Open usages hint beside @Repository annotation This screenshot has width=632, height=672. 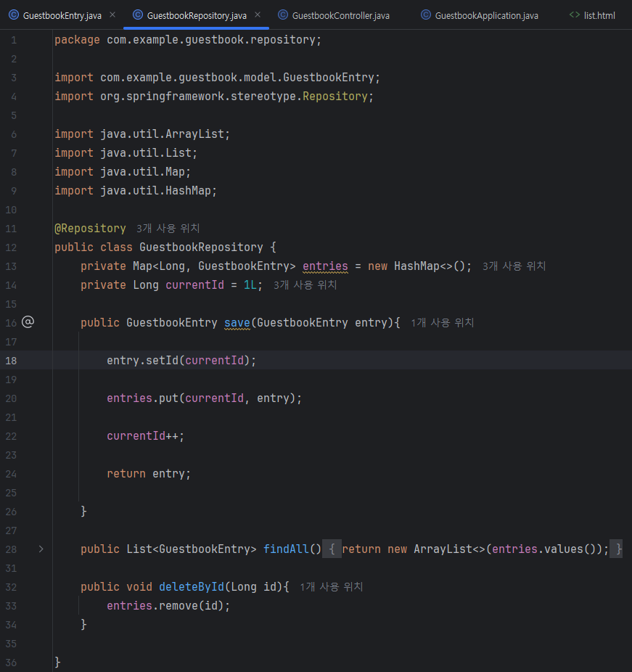pos(168,229)
